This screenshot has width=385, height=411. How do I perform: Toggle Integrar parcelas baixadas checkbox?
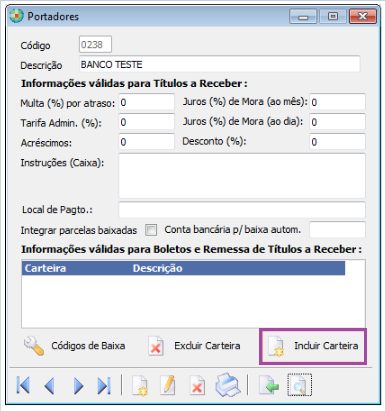151,230
